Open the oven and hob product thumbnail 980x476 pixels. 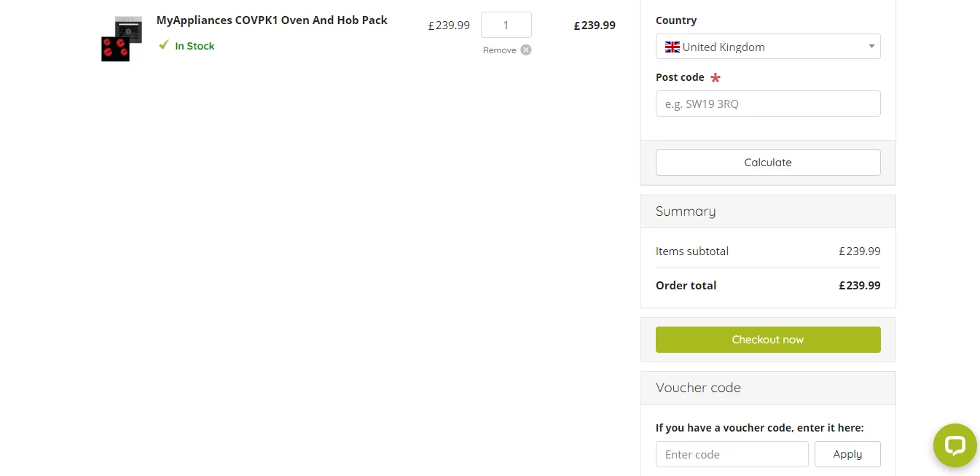[122, 39]
